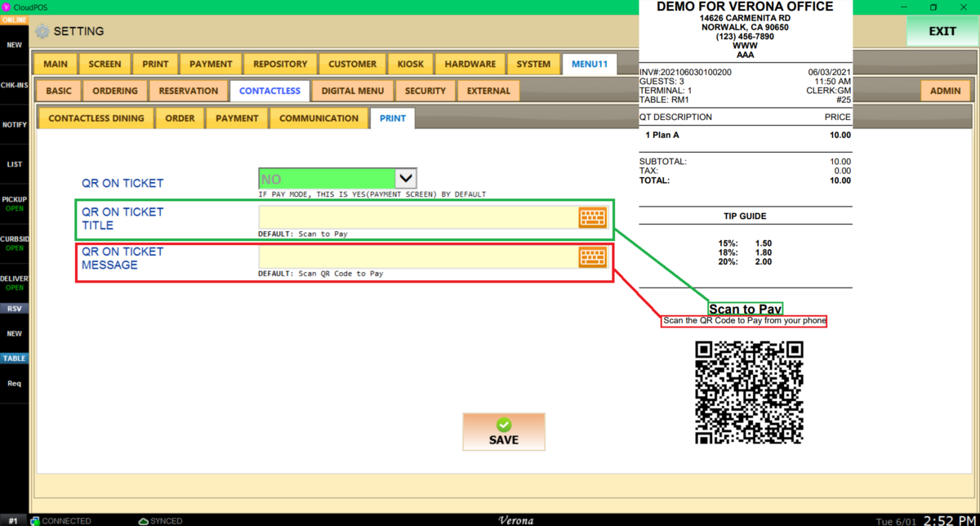Click the QR ON TICKET MESSAGE field

(x=418, y=256)
